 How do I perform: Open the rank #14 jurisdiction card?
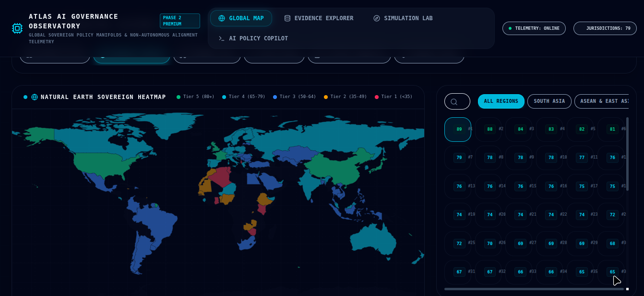point(489,186)
